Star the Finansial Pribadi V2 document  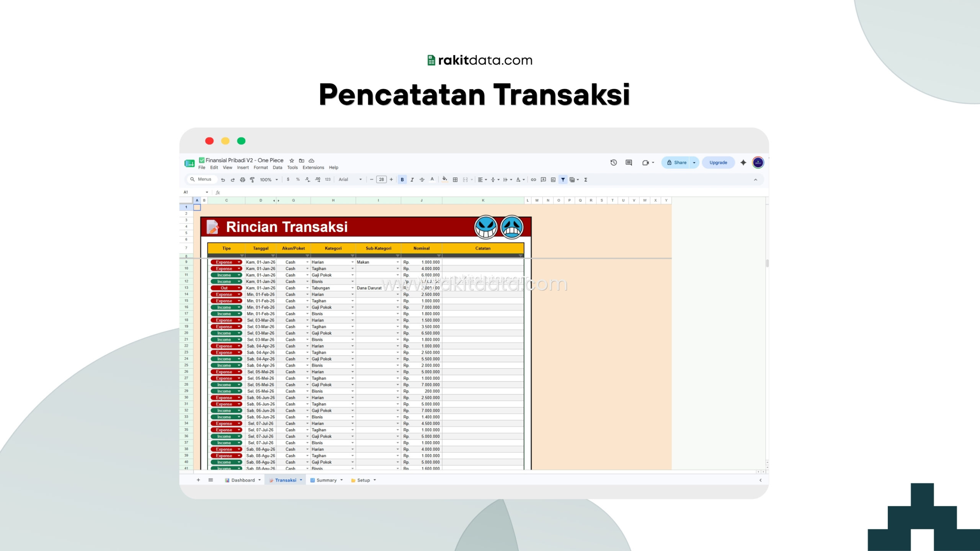pyautogui.click(x=292, y=161)
